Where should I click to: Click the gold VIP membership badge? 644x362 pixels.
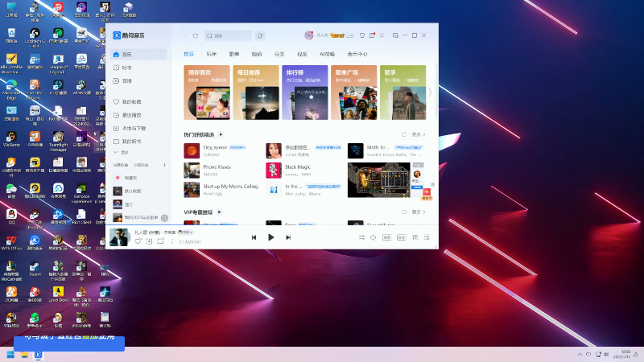pyautogui.click(x=337, y=35)
